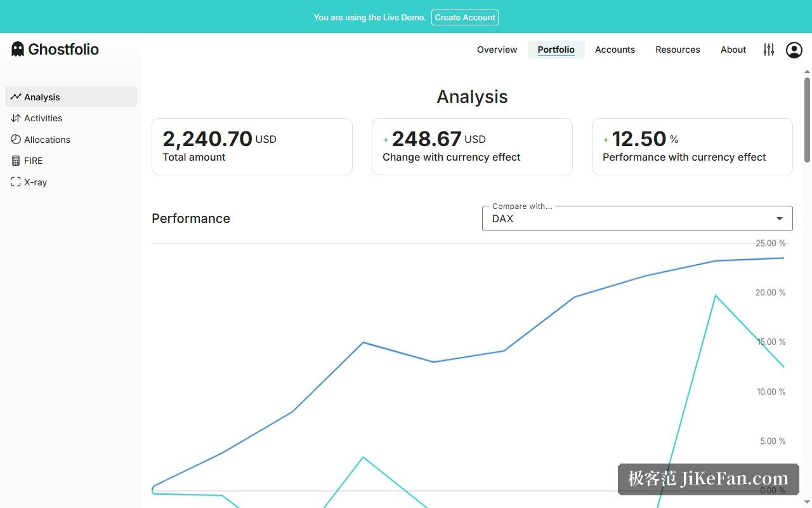Click the 'You are using the Live Demo.' text
812x508 pixels.
point(370,17)
